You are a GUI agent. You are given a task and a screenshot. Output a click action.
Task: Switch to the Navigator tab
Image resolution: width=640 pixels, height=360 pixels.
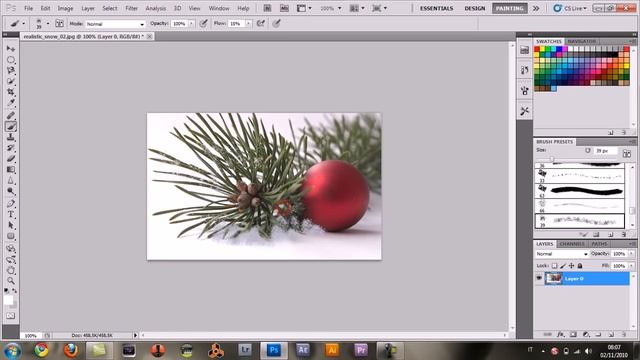click(582, 41)
